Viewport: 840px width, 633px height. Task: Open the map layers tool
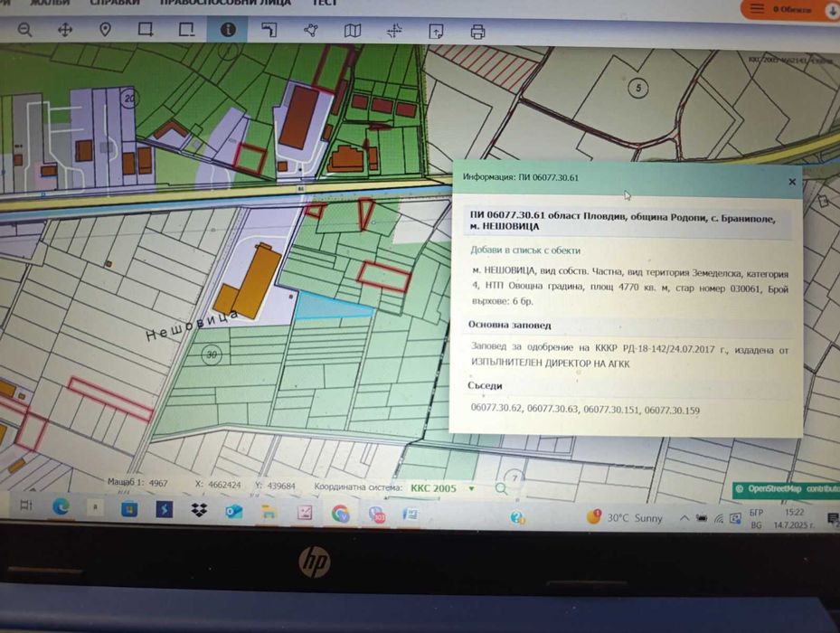tap(353, 31)
